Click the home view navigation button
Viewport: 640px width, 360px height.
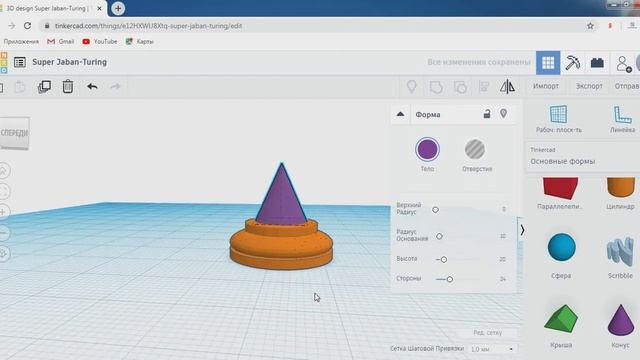tap(3, 171)
